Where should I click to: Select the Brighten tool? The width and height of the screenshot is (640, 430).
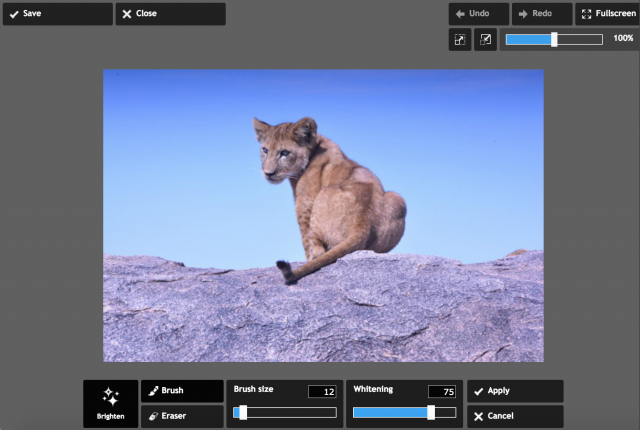(110, 403)
